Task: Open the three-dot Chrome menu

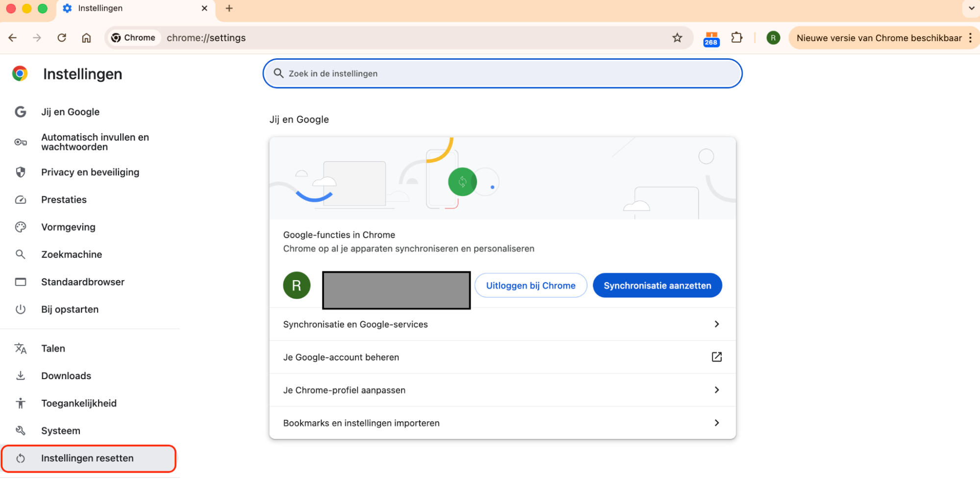Action: pyautogui.click(x=971, y=38)
